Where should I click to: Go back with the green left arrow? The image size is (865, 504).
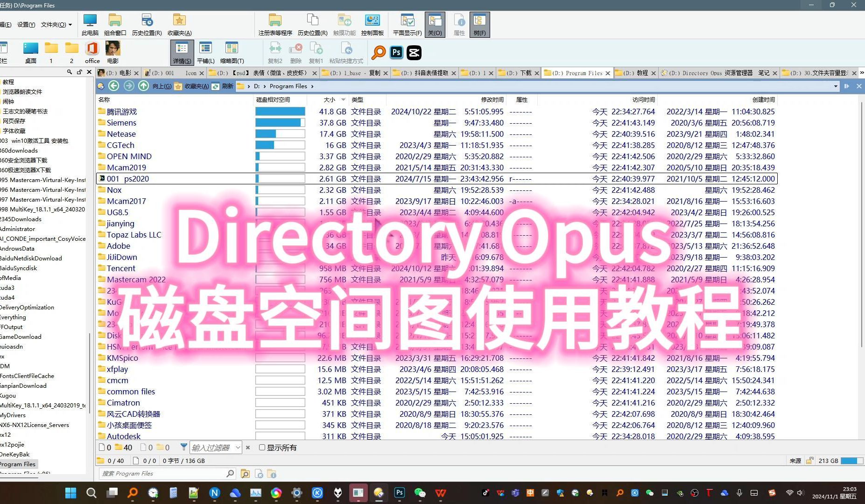113,86
